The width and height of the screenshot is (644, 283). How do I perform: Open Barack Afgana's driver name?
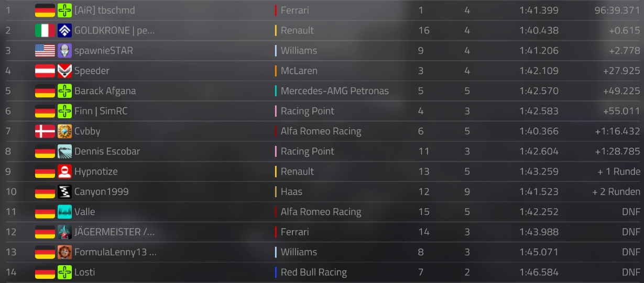[105, 91]
